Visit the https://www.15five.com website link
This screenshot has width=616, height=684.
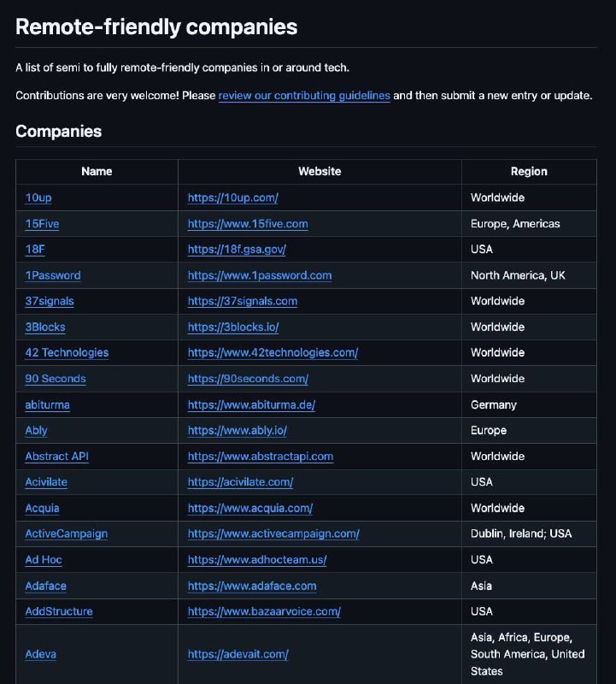click(x=248, y=224)
